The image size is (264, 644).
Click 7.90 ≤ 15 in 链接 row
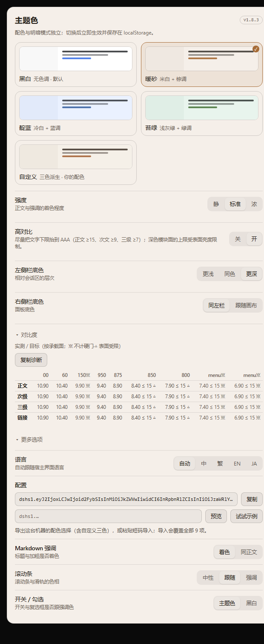click(x=178, y=418)
